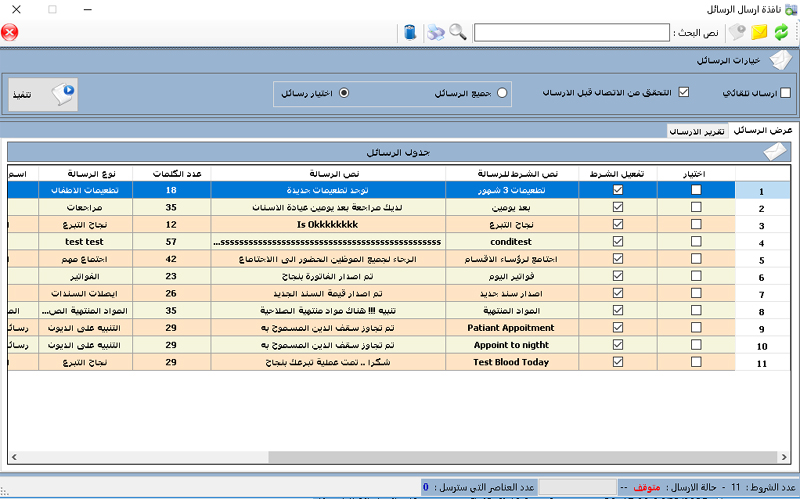Toggle تفعيل الشرط checkbox in row 6
The image size is (800, 499).
618,276
